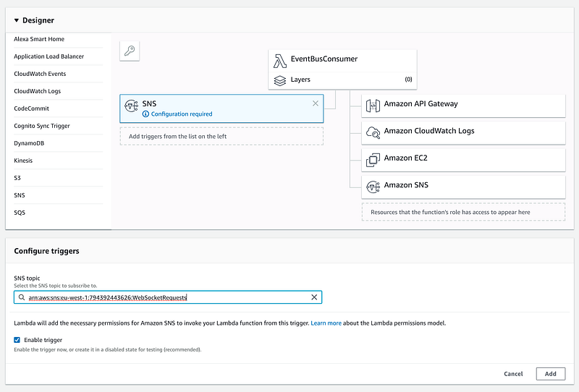Uncheck the Enable trigger checkbox
Image resolution: width=579 pixels, height=392 pixels.
click(17, 340)
